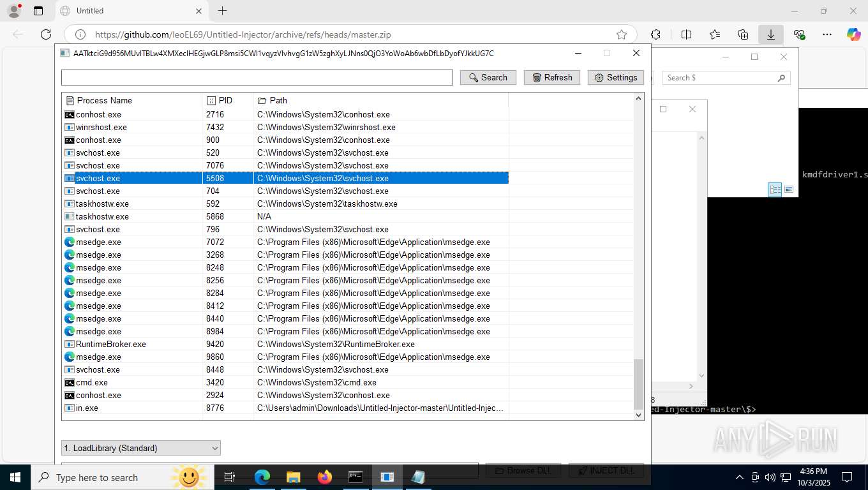Reload the page in Edge
Screen dimensions: 868x490
pos(45,34)
